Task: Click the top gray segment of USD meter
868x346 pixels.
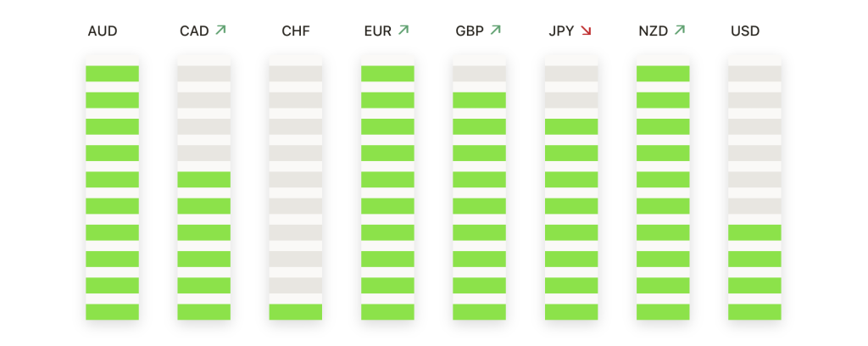Action: pyautogui.click(x=754, y=74)
